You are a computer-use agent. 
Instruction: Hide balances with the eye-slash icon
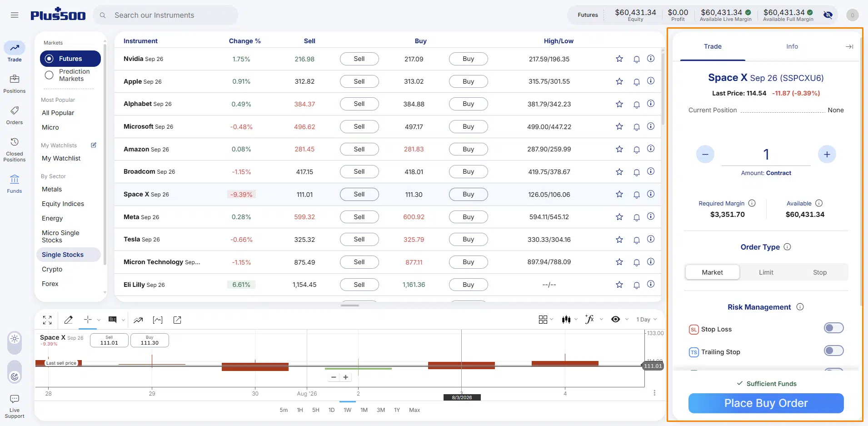(x=828, y=15)
